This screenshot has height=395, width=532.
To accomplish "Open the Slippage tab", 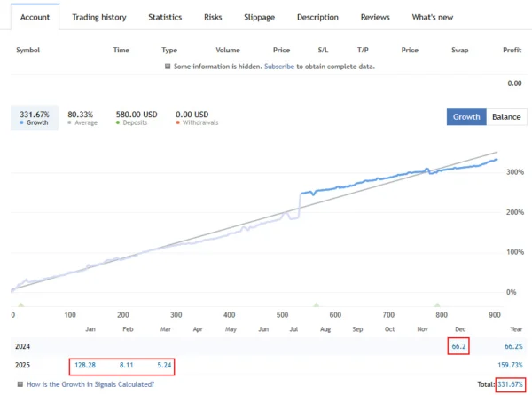I will point(259,17).
